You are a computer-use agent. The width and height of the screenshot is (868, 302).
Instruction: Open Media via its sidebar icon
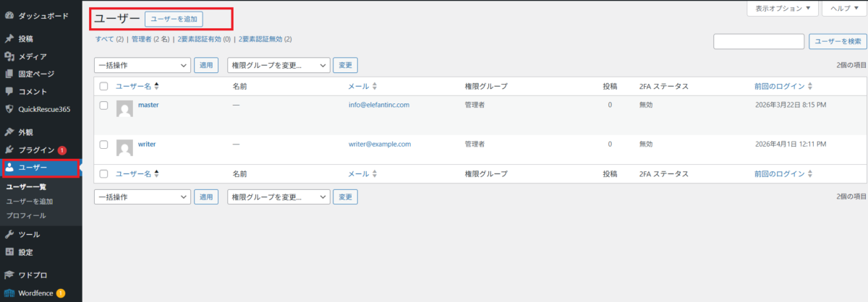tap(9, 56)
